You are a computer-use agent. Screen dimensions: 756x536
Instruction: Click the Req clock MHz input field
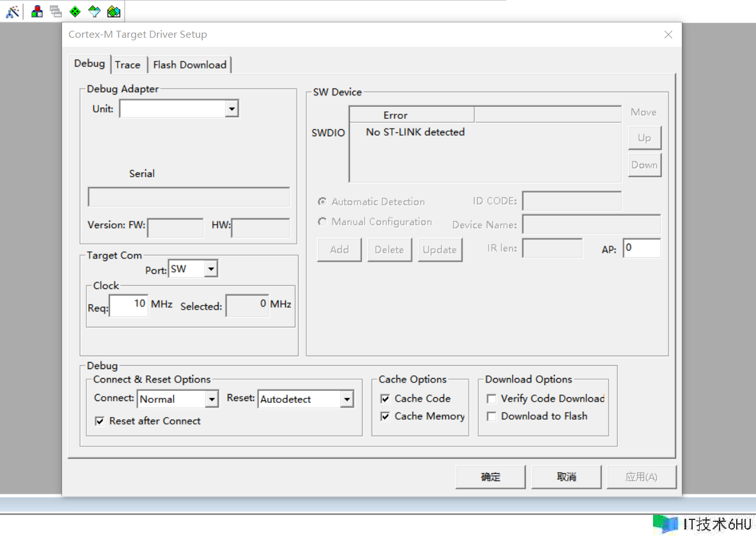(129, 304)
